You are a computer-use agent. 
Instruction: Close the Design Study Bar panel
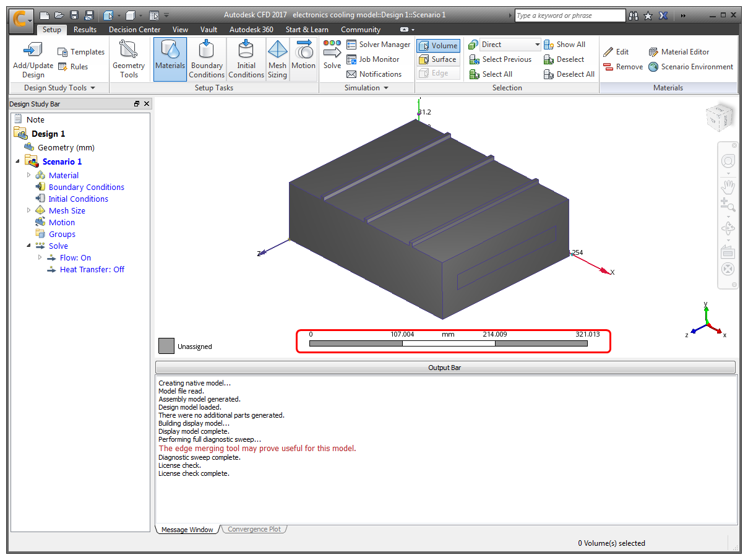click(x=147, y=104)
